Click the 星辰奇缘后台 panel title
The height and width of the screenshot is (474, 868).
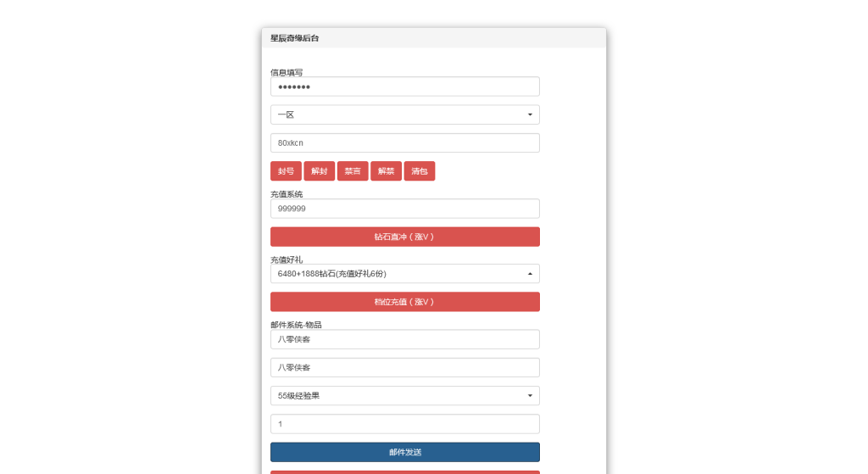pyautogui.click(x=294, y=38)
